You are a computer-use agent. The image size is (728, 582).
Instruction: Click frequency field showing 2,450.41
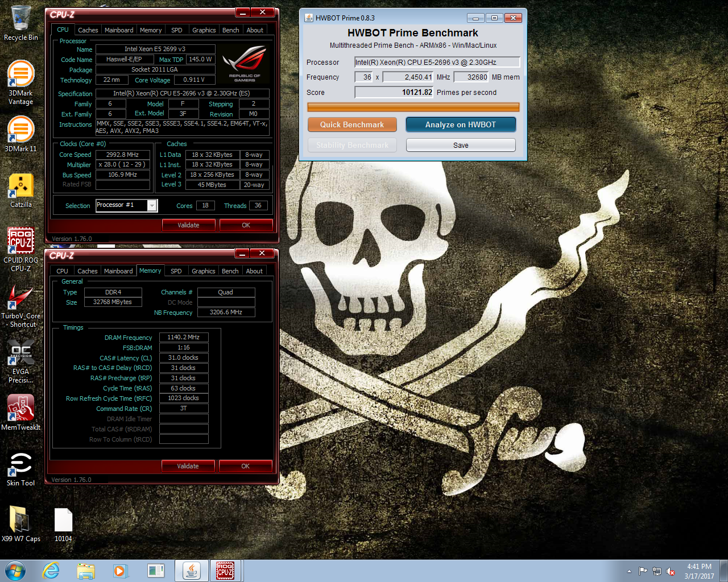(408, 77)
